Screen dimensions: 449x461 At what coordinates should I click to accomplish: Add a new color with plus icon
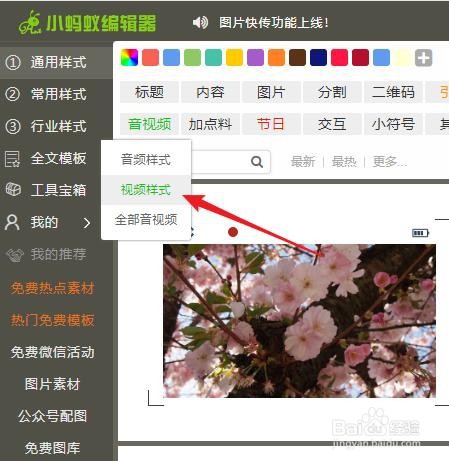click(423, 58)
